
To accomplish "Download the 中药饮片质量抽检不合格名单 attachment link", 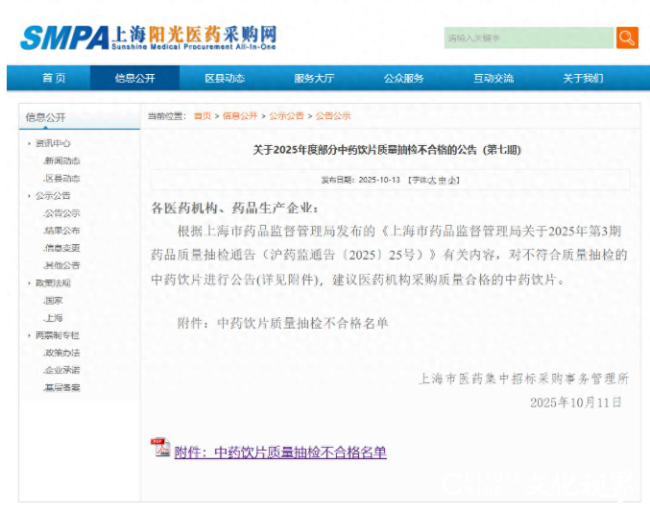I will pyautogui.click(x=280, y=452).
